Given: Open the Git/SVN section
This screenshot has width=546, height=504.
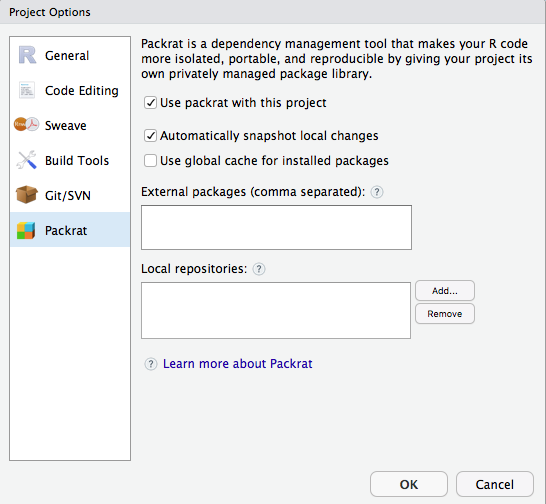Looking at the screenshot, I should 70,195.
